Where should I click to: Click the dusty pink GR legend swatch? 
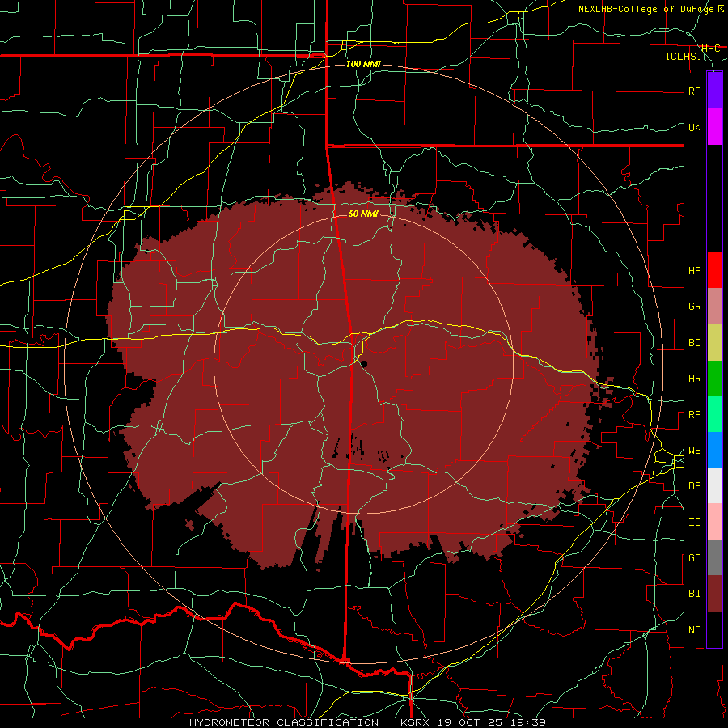pos(714,307)
